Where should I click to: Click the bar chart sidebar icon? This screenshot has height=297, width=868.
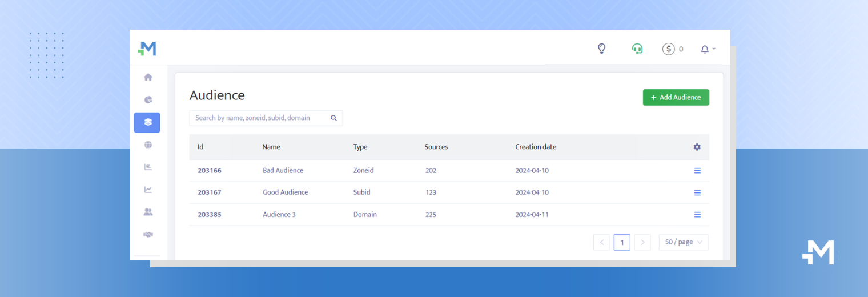point(148,167)
